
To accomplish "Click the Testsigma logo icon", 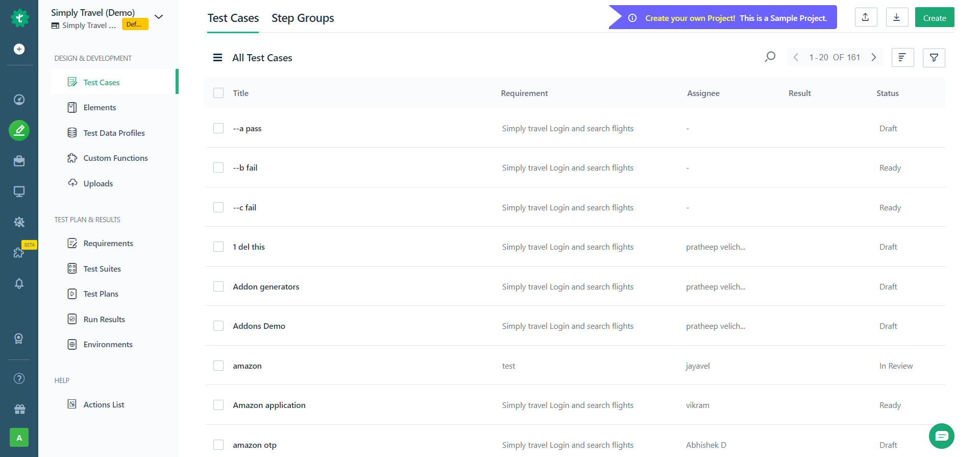I will 19,18.
